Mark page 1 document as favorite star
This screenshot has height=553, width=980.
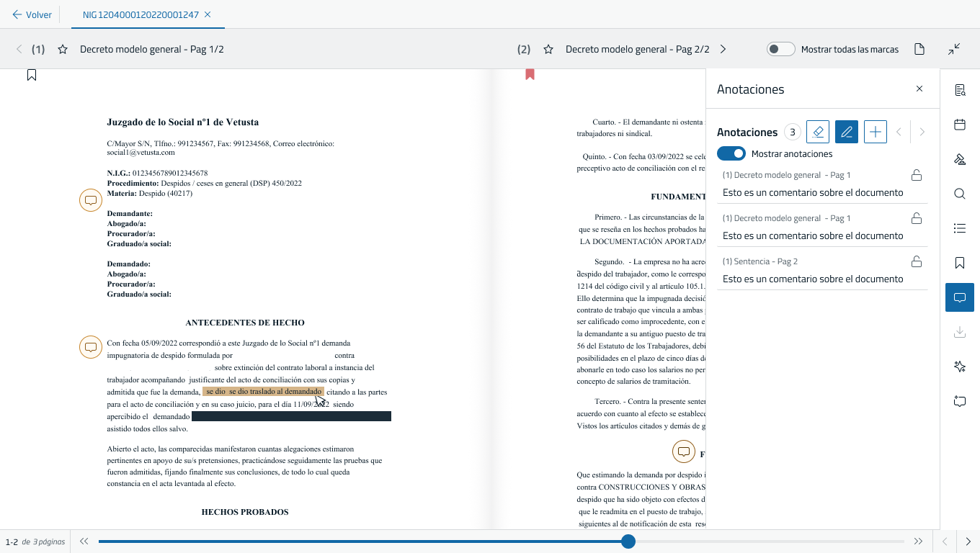[63, 50]
